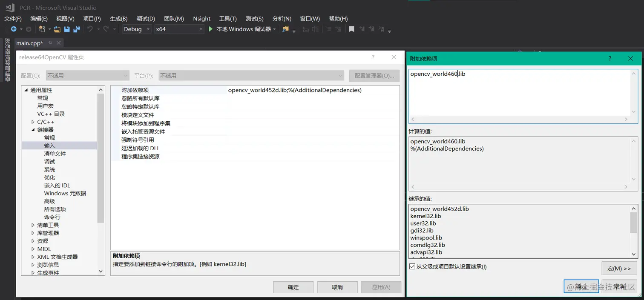
Task: Click the 本地 Windows 调试器 button
Action: (243, 29)
